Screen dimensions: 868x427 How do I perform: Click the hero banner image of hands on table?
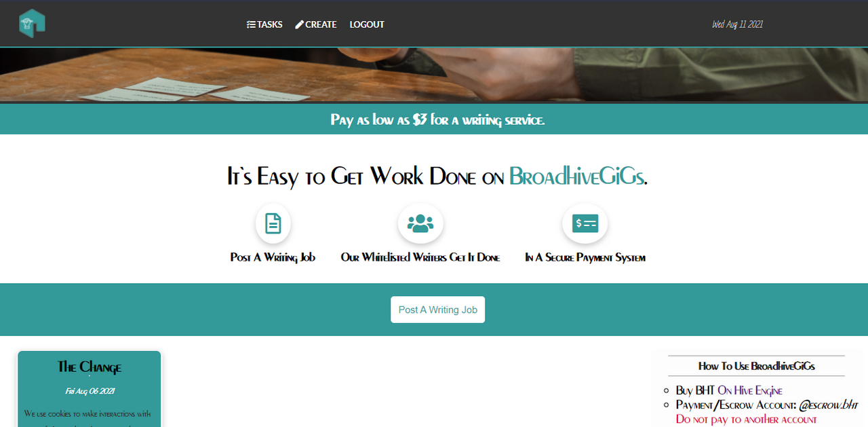pos(434,75)
